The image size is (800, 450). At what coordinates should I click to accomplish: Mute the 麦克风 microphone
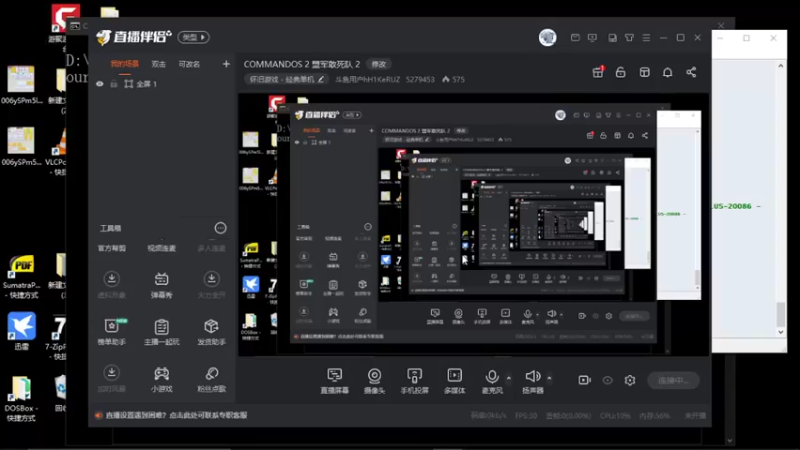point(492,381)
